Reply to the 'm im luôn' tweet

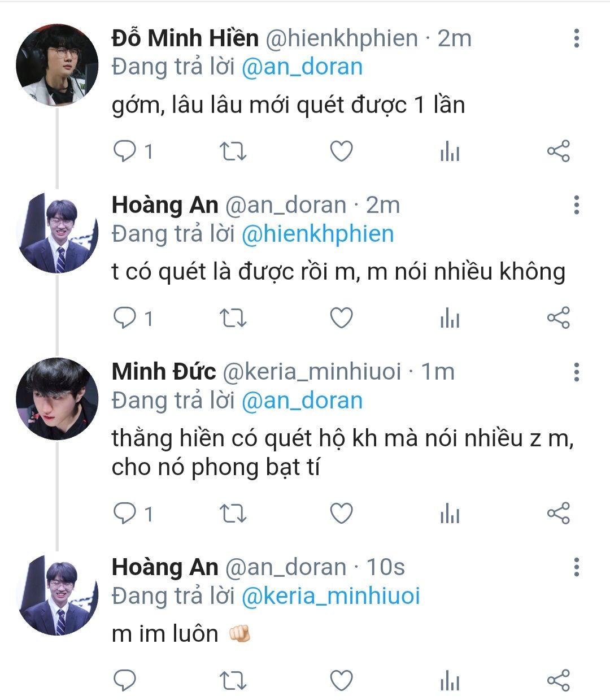(x=125, y=680)
